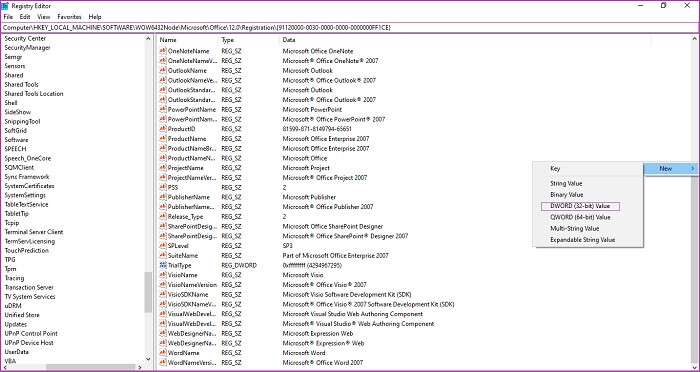Click the icon beside the ProductNameBr... entry
The height and width of the screenshot is (372, 700).
pos(163,148)
